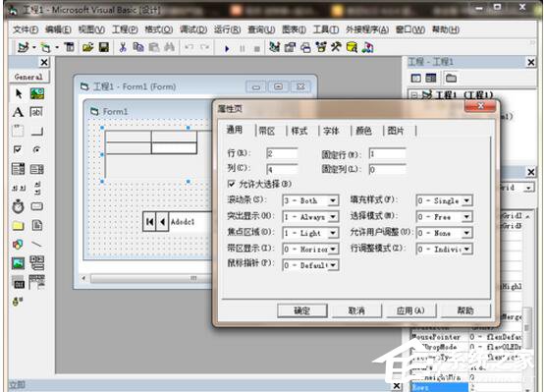Open the 调试 menu
544x392 pixels.
(x=193, y=29)
